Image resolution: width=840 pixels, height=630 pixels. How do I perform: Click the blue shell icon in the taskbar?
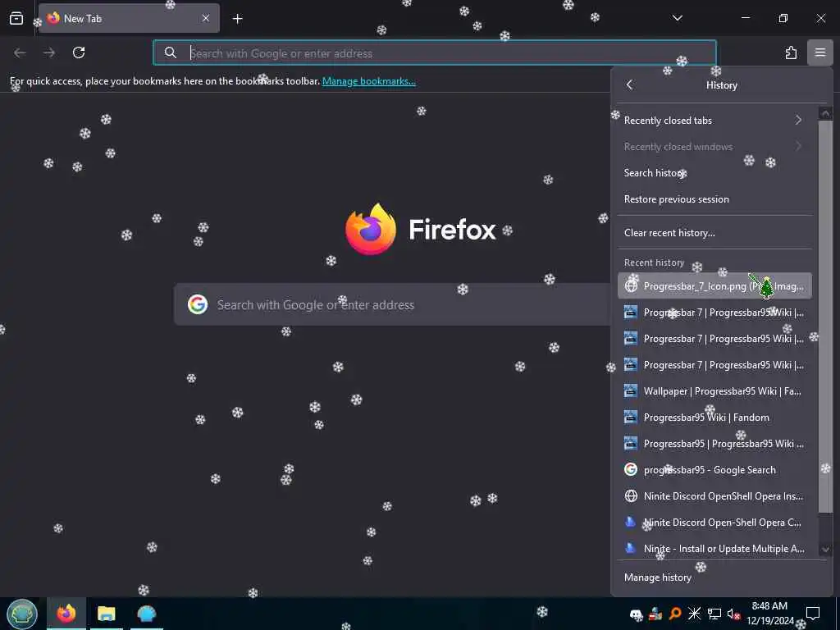[x=146, y=614]
